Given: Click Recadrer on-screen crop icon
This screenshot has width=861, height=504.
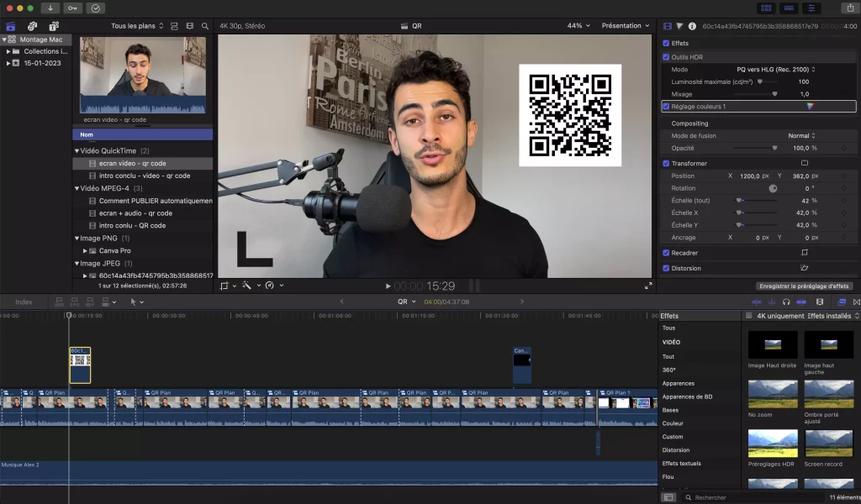Looking at the screenshot, I should [805, 252].
